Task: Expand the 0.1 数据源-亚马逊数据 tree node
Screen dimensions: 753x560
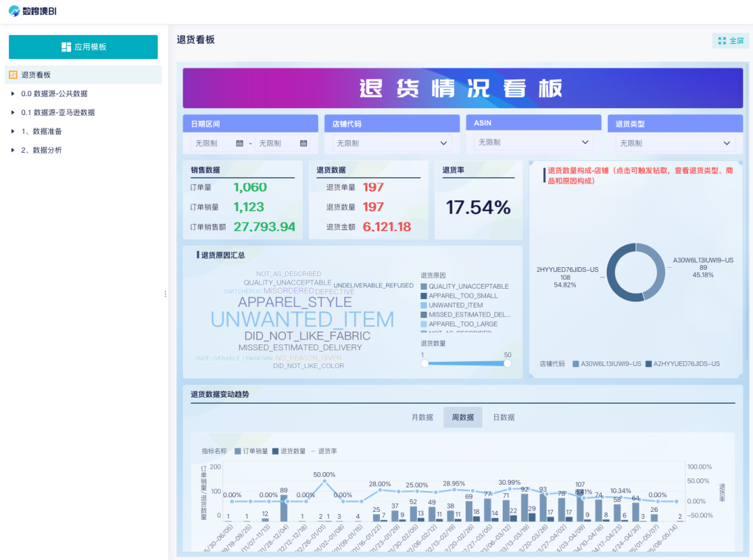Action: [13, 112]
